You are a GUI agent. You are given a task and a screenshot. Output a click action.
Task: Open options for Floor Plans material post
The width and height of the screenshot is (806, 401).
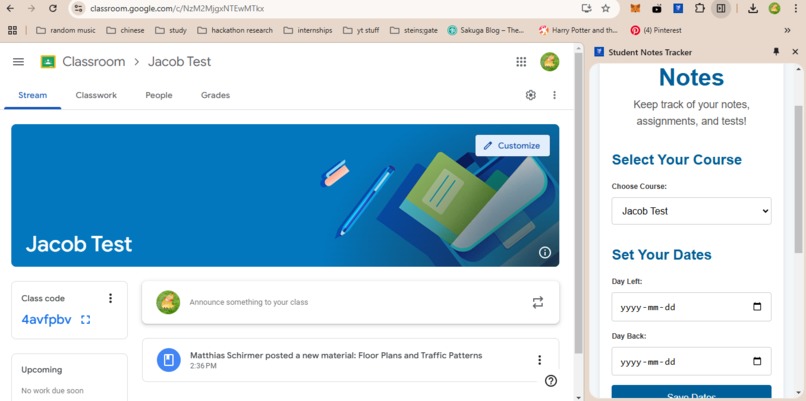(539, 360)
